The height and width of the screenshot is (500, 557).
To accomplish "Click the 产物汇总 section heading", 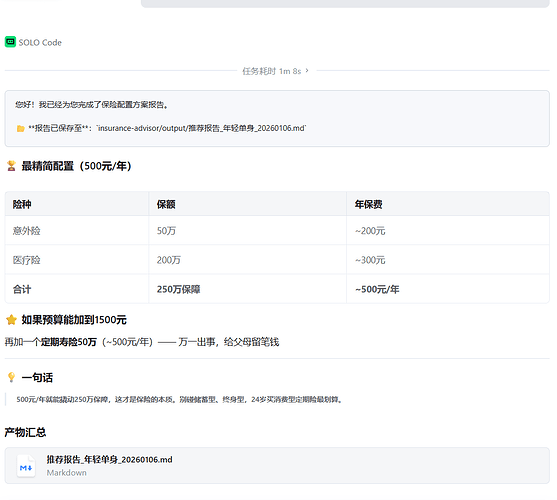I will 25,432.
